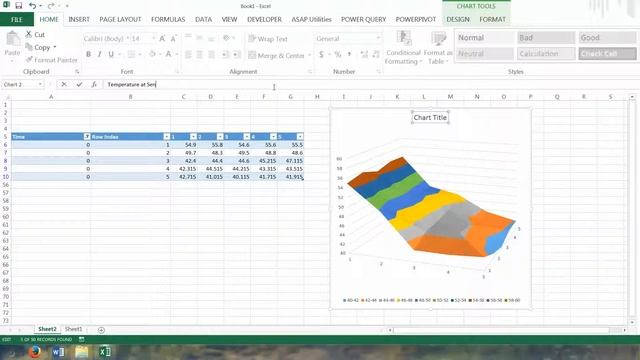
Task: Open the Time column filter dropdown
Action: [87, 136]
